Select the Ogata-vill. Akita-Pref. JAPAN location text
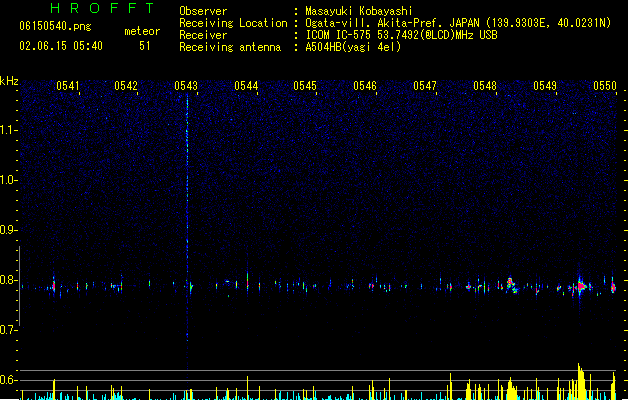Image resolution: width=629 pixels, height=400 pixels. [x=458, y=23]
